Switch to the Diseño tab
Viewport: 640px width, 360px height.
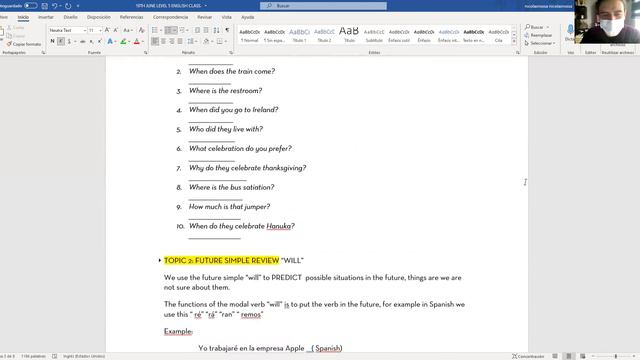click(70, 17)
